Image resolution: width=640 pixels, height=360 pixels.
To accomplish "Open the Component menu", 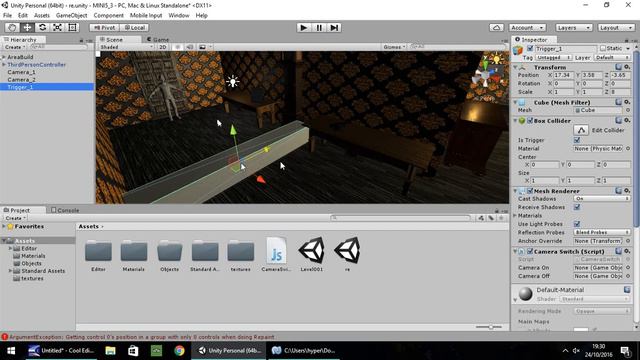I will pyautogui.click(x=108, y=15).
